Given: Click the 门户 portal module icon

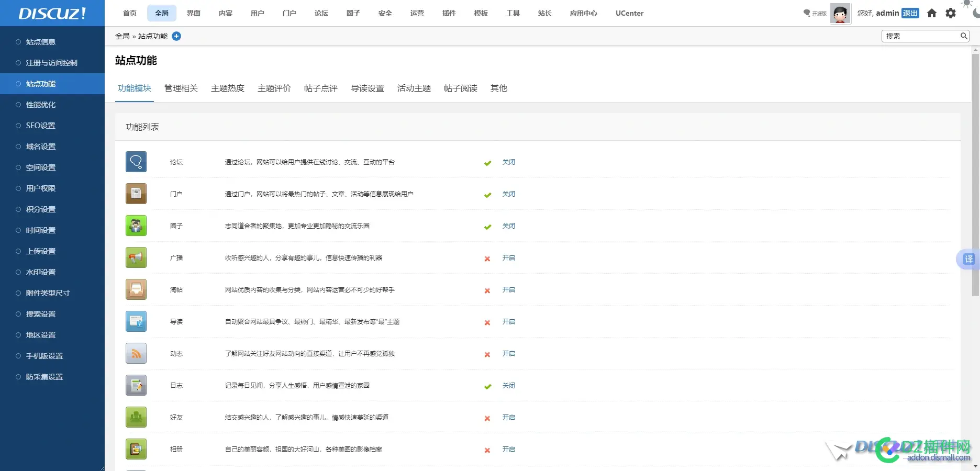Looking at the screenshot, I should tap(136, 194).
